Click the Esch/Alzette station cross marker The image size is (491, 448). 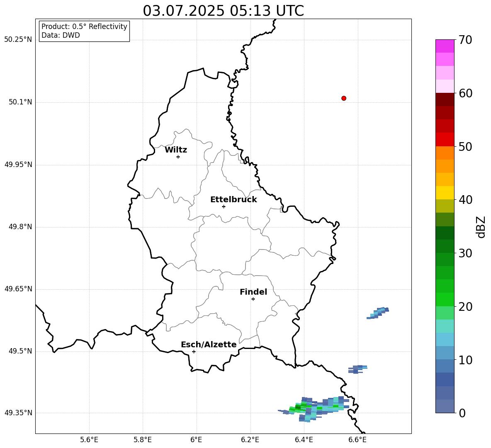click(194, 351)
